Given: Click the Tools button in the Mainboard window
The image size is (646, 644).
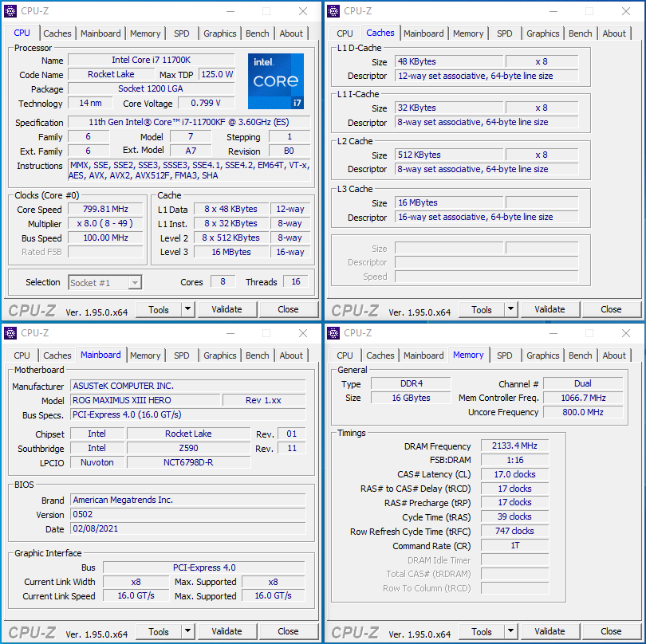Looking at the screenshot, I should pos(159,632).
